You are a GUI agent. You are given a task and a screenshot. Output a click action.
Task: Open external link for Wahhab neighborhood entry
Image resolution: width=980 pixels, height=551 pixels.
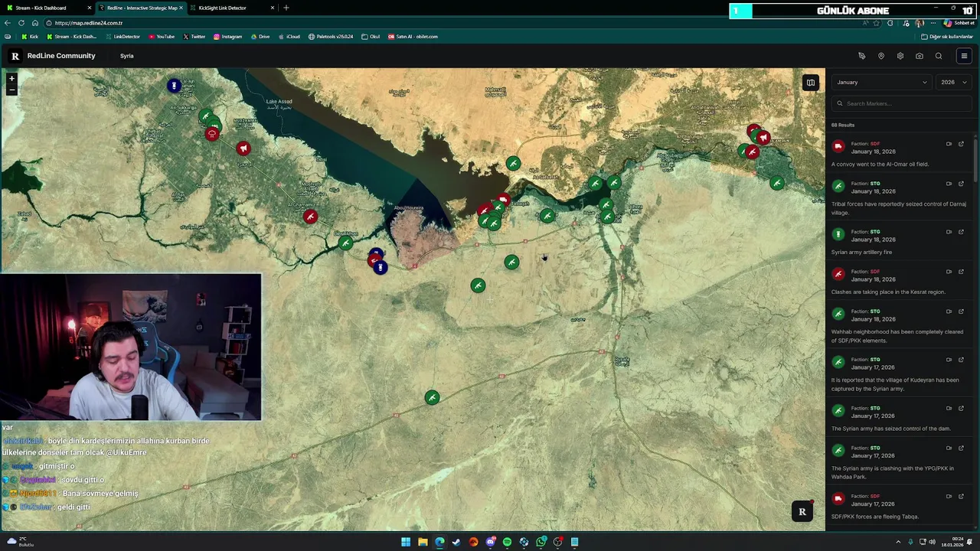pyautogui.click(x=961, y=311)
